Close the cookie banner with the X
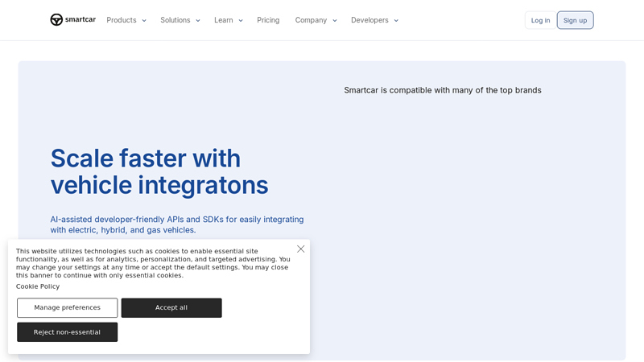The image size is (644, 362). (300, 249)
